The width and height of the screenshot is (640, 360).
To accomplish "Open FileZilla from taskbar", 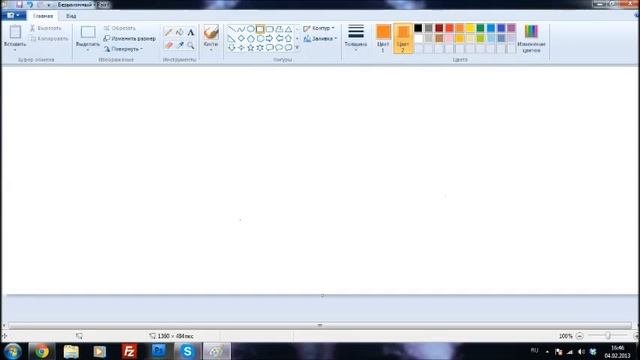I will point(129,351).
